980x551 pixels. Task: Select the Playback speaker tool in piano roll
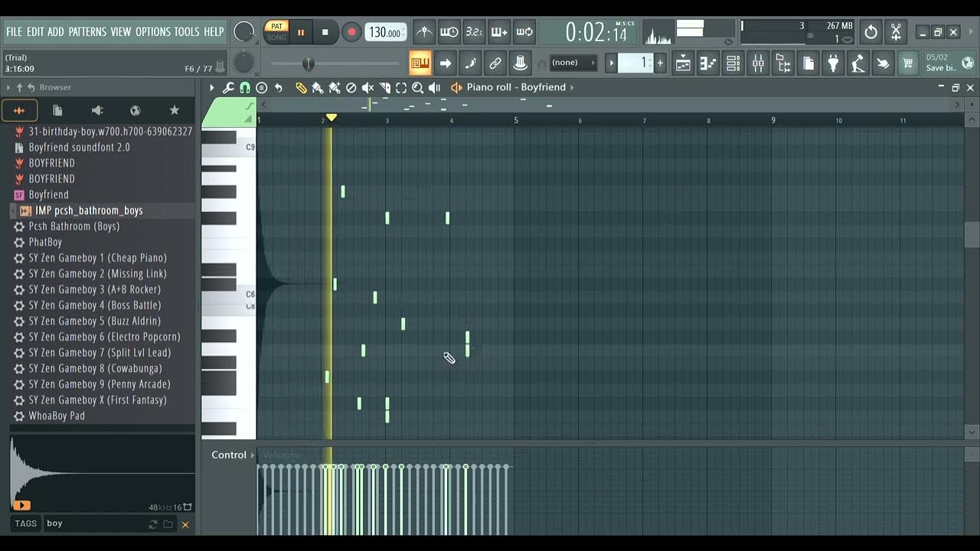pyautogui.click(x=435, y=88)
